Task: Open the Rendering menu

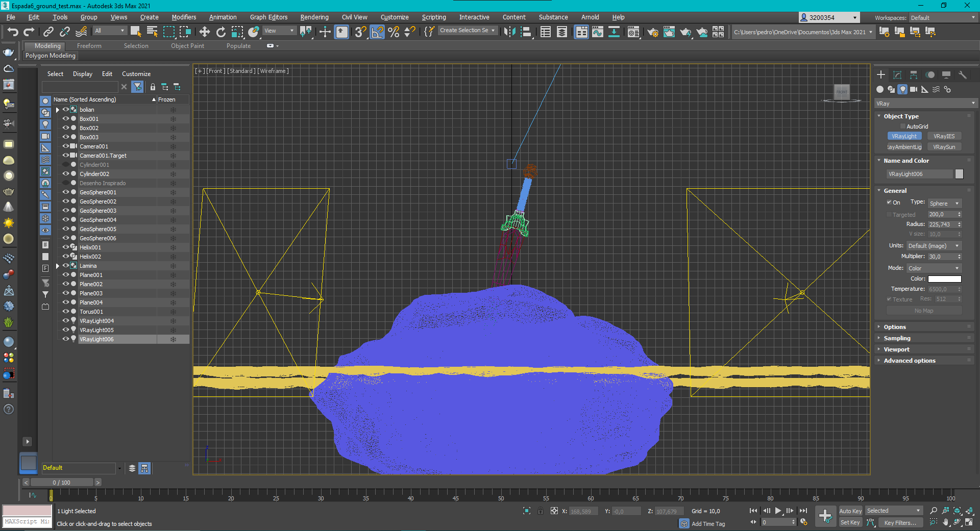Action: 314,17
